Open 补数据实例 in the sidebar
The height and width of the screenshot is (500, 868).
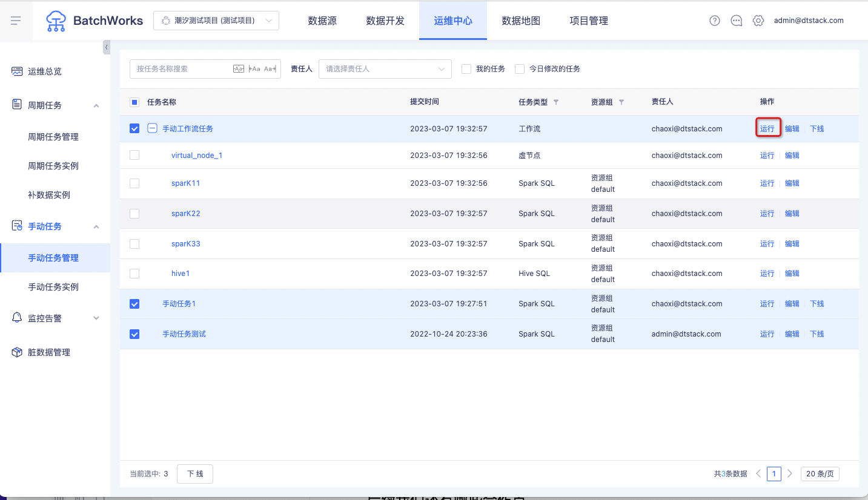[x=49, y=195]
